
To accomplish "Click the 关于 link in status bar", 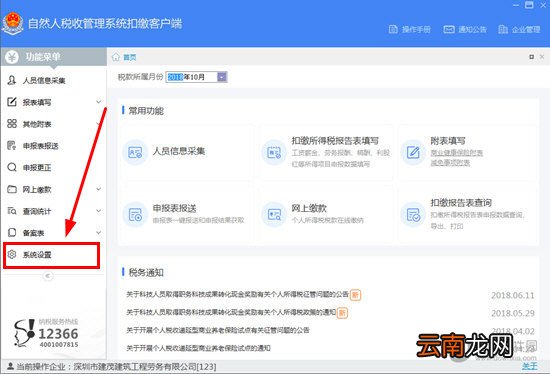I will coord(530,366).
